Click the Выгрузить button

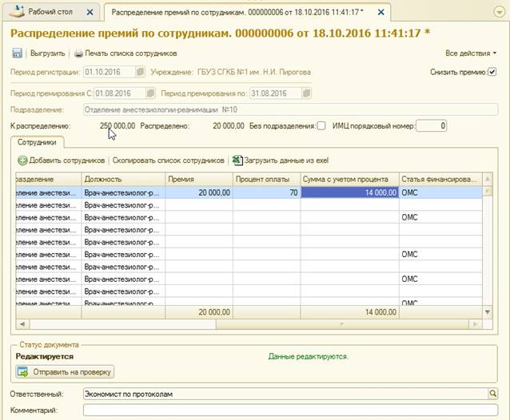click(48, 53)
